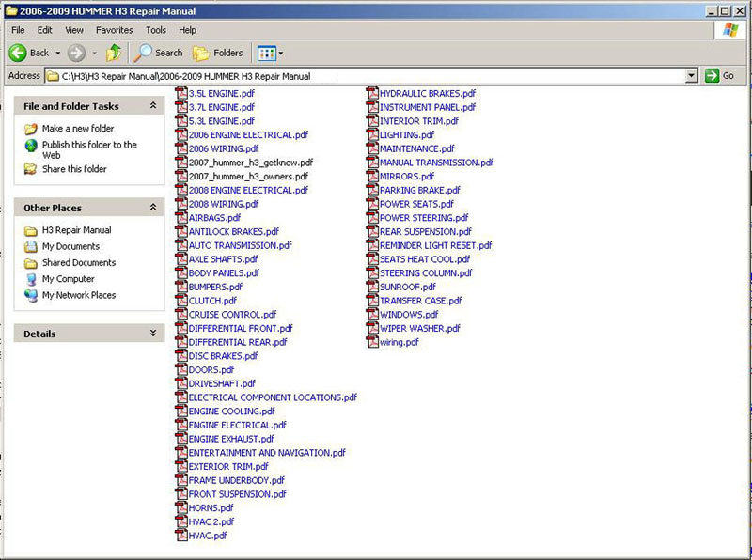This screenshot has width=752, height=560.
Task: Open My Network Places link
Action: (79, 295)
